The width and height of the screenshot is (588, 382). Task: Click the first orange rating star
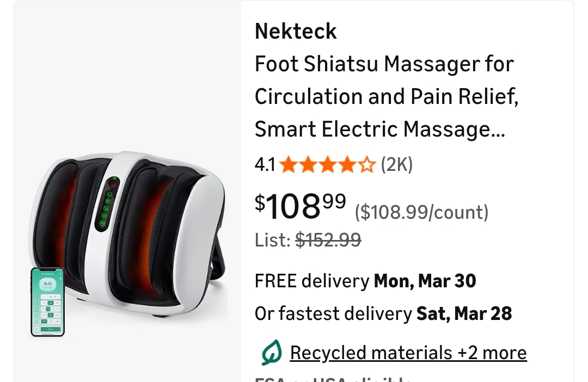(x=288, y=164)
